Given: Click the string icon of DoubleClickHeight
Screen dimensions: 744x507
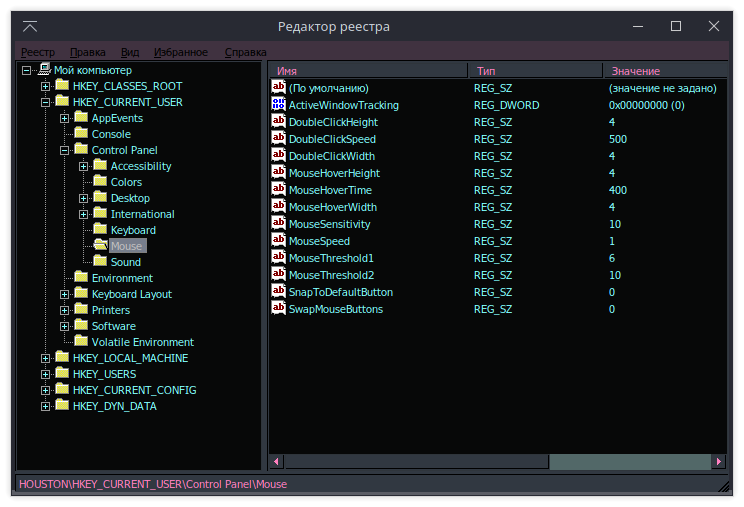Looking at the screenshot, I should 279,121.
